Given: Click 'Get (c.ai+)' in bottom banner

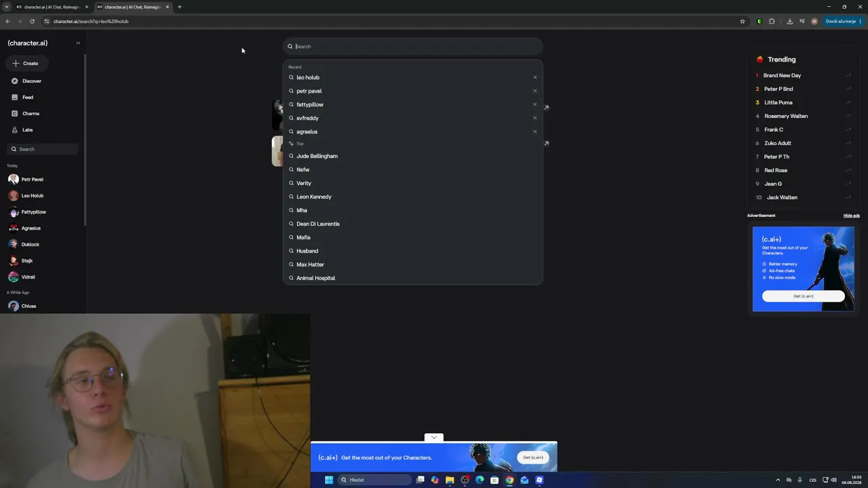Looking at the screenshot, I should tap(533, 457).
